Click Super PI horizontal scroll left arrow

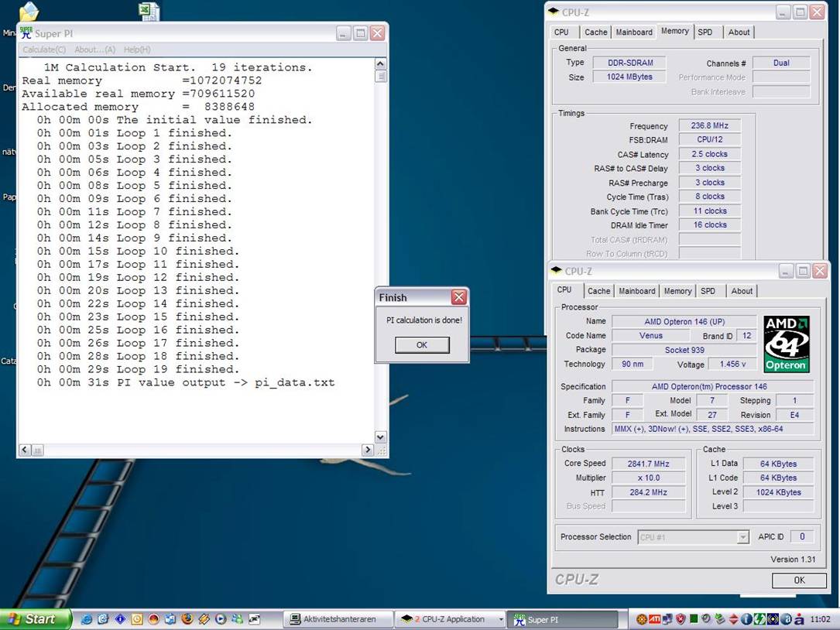tap(26, 450)
